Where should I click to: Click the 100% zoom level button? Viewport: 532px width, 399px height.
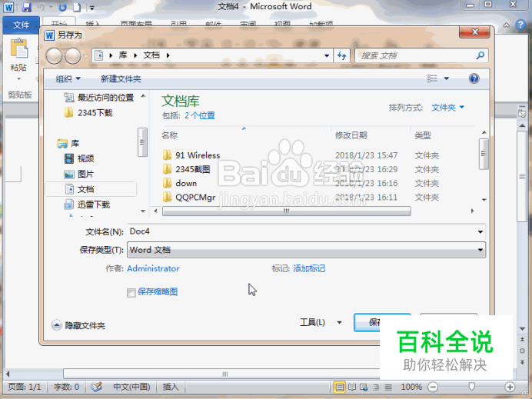click(x=411, y=387)
